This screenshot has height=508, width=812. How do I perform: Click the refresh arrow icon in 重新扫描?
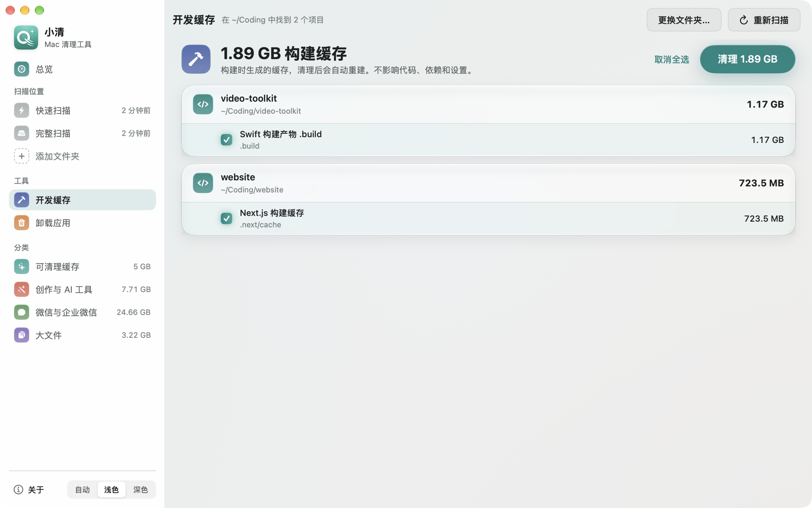744,20
